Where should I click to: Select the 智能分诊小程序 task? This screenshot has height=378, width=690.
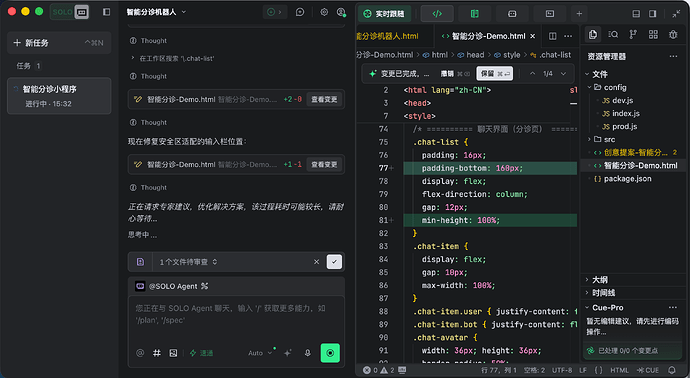(x=59, y=96)
